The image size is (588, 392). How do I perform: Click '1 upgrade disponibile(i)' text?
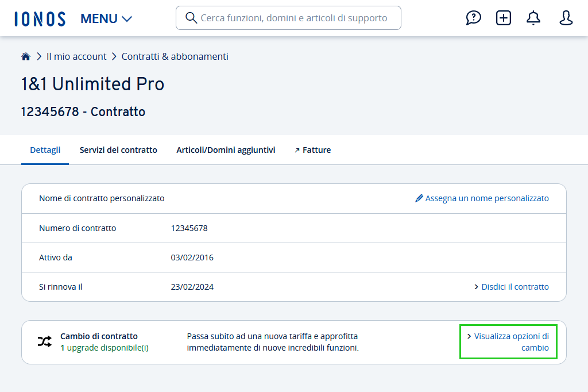(105, 348)
